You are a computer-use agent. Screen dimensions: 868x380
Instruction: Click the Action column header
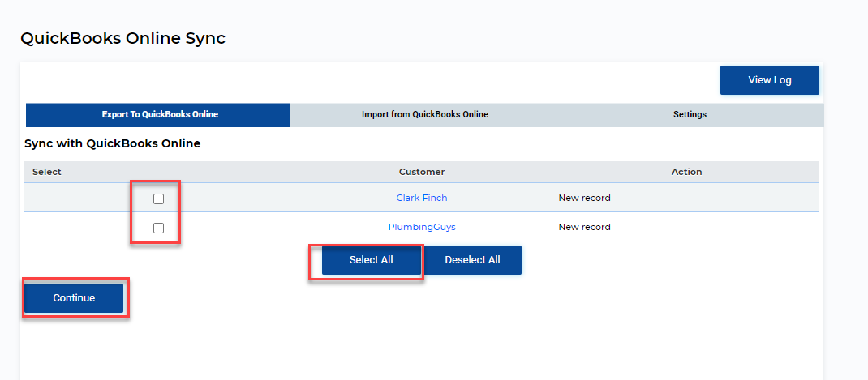pos(686,172)
